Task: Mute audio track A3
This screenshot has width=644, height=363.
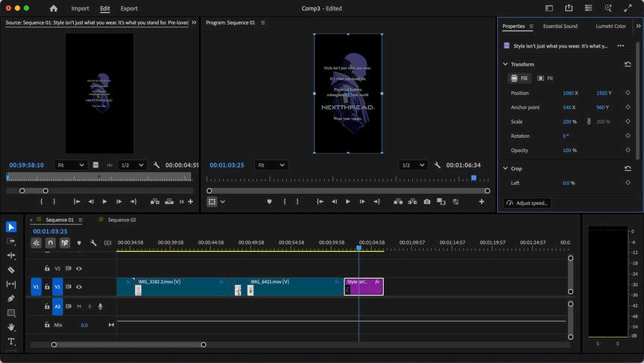Action: 79,306
